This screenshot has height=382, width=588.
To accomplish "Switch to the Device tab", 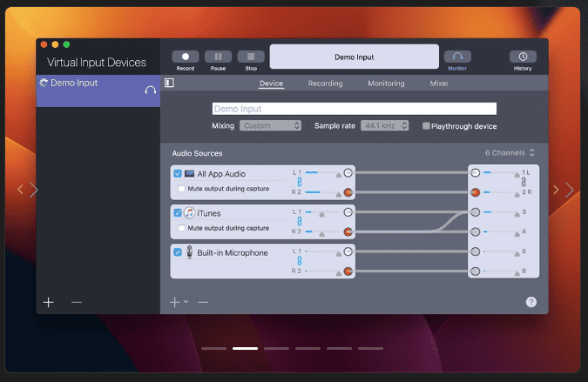I will (x=271, y=84).
